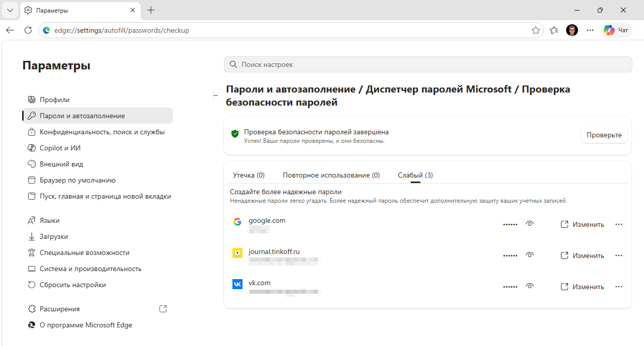Open a new tab with plus icon

point(151,10)
